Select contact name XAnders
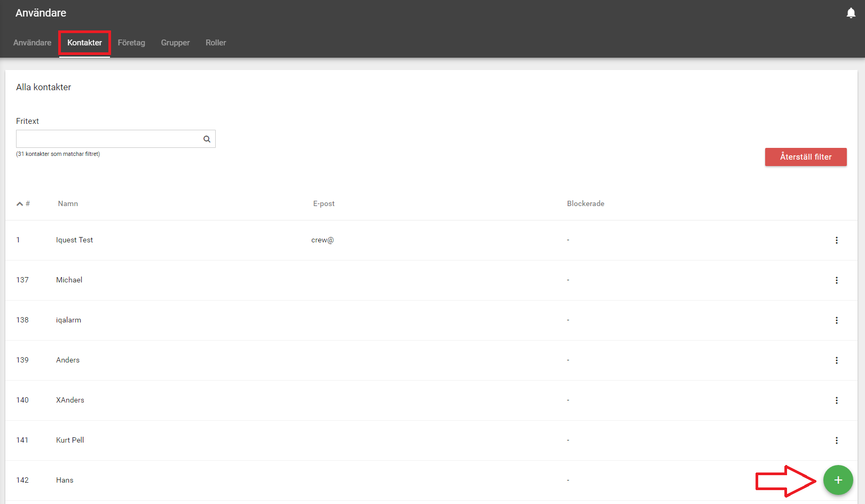 (x=70, y=400)
